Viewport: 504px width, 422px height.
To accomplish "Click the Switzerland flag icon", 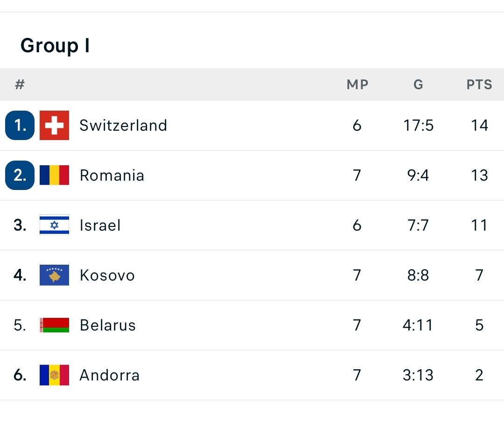I will pyautogui.click(x=54, y=125).
